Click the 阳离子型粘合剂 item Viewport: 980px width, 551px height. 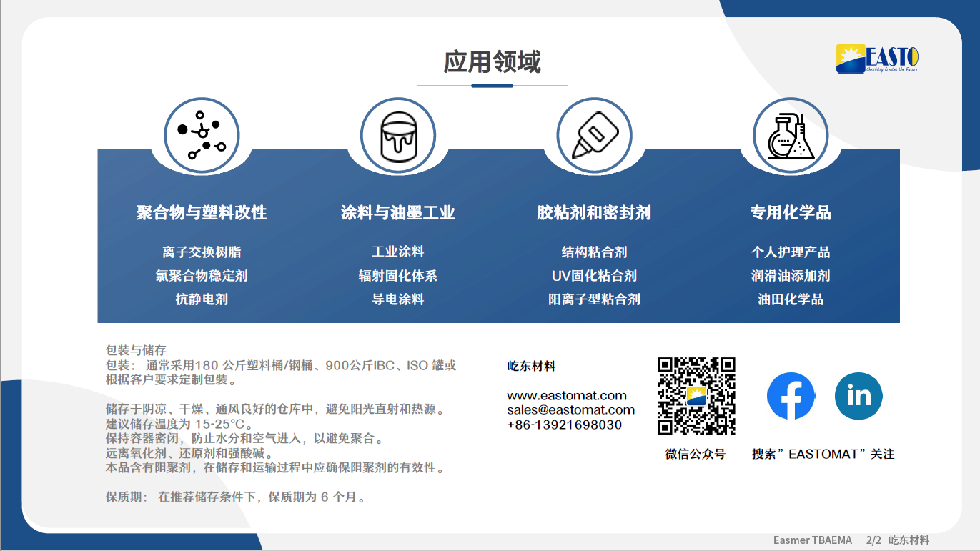[594, 299]
